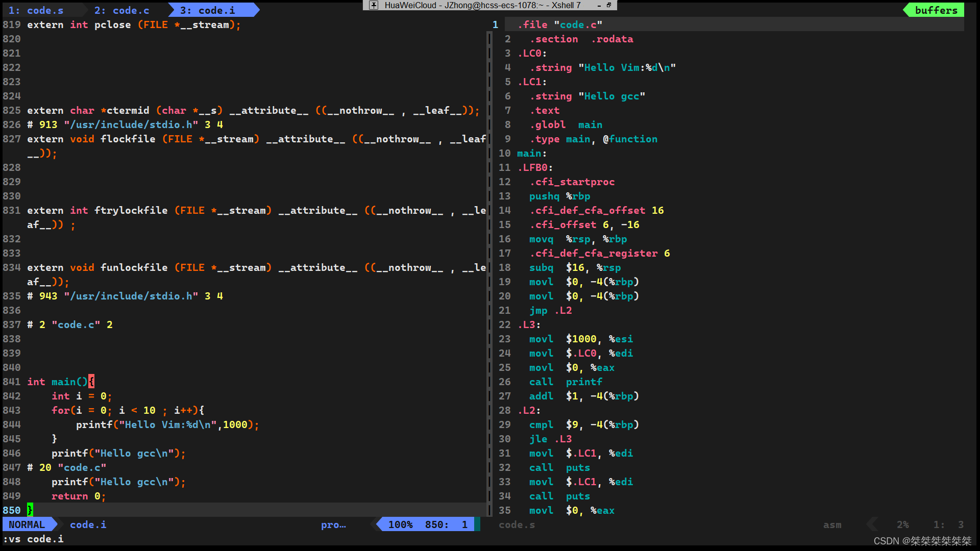Click 'jle .L3' instruction

tap(551, 439)
